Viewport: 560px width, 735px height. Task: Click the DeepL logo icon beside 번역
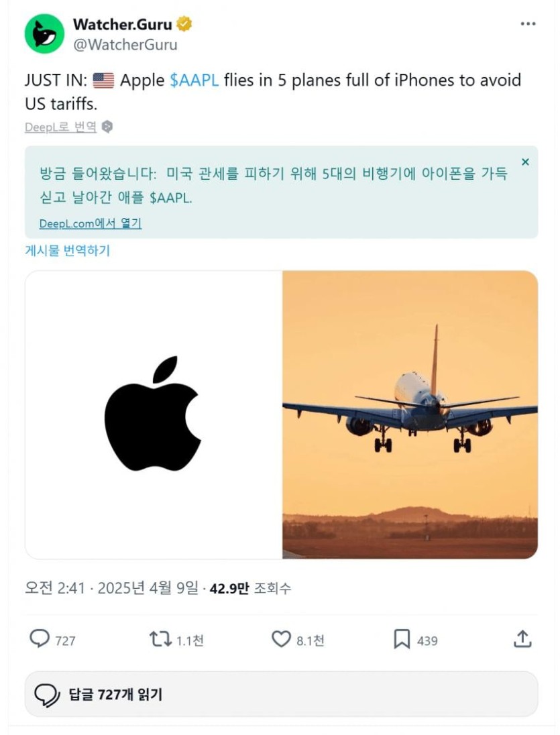tap(107, 127)
